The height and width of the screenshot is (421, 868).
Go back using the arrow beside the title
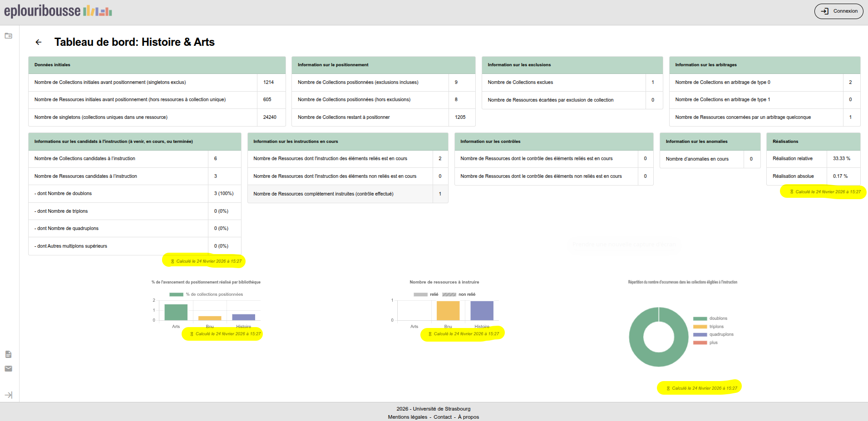click(39, 42)
